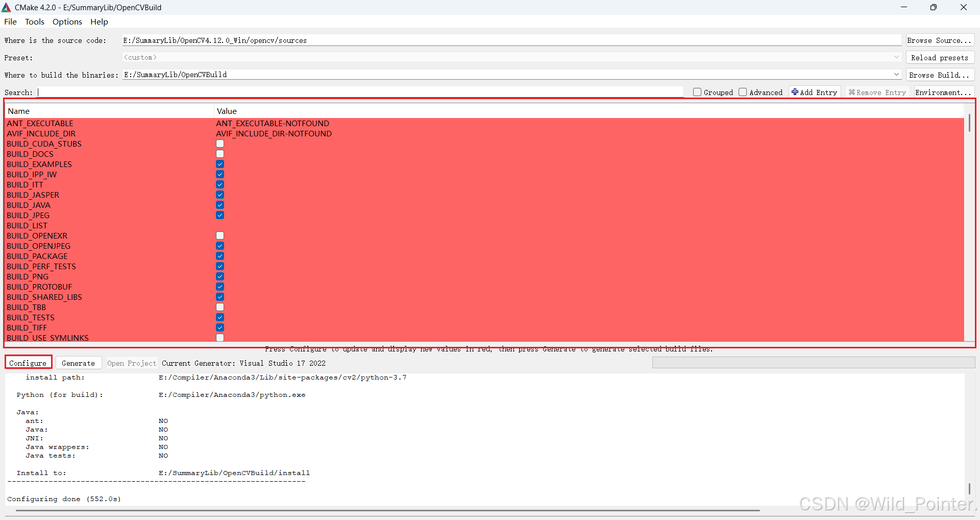
Task: Close the CMake window
Action: coord(964,7)
